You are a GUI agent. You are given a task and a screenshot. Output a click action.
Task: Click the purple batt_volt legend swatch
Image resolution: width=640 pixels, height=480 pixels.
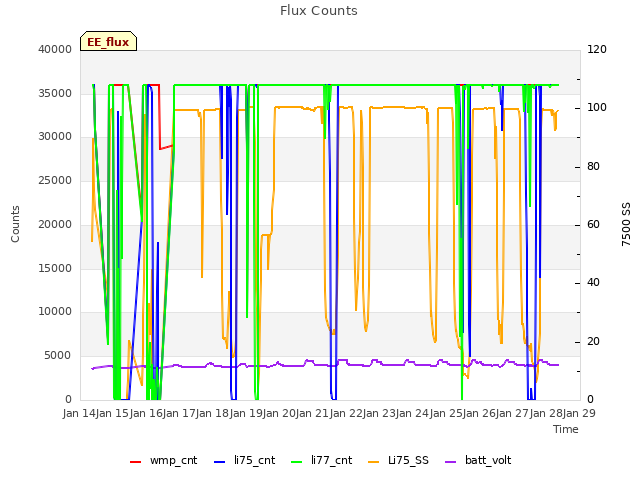pos(450,462)
